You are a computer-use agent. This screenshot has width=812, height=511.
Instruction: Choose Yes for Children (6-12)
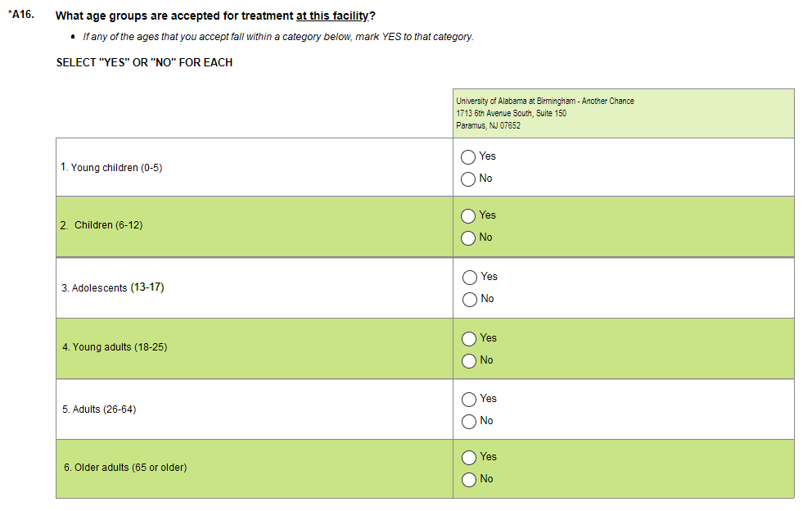pyautogui.click(x=468, y=215)
